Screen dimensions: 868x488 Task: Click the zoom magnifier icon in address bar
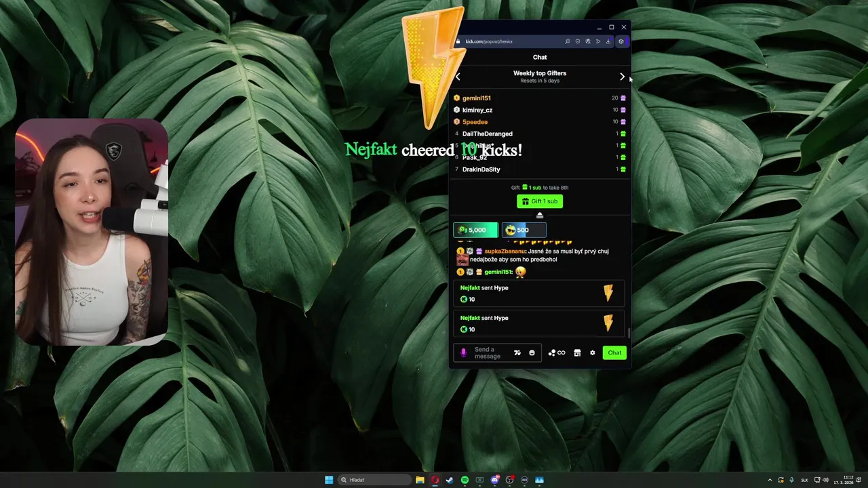pos(568,41)
